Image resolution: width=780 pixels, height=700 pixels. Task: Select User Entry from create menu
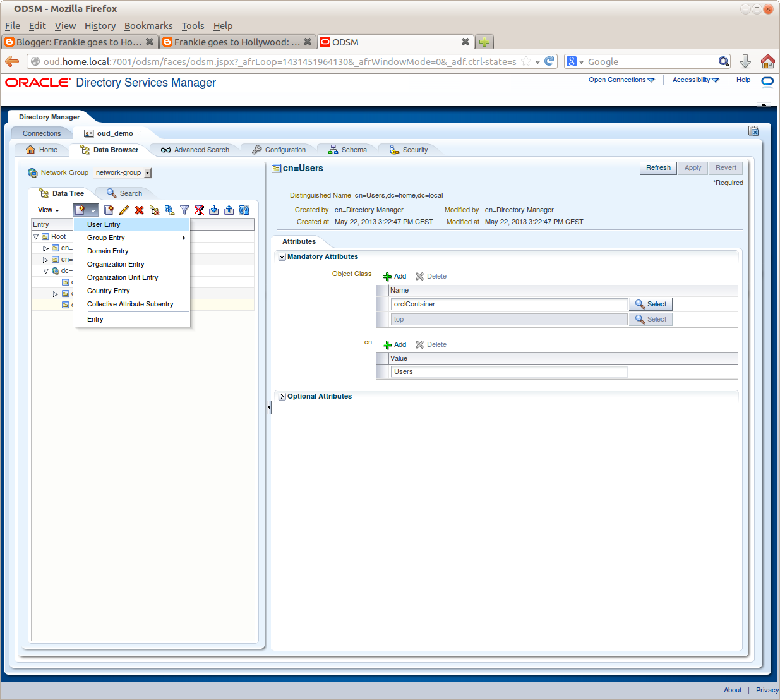pos(132,224)
